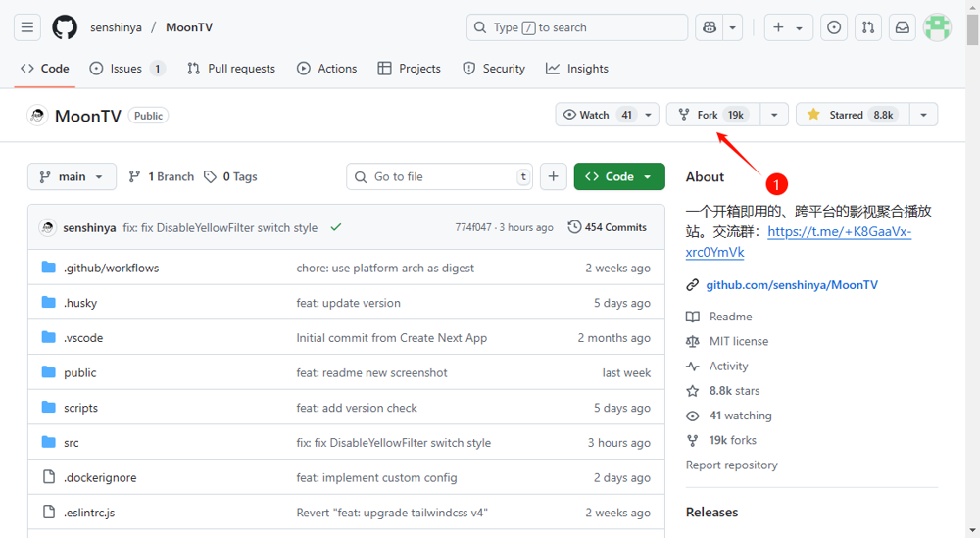Image resolution: width=980 pixels, height=538 pixels.
Task: Click the add file plus button
Action: point(553,176)
